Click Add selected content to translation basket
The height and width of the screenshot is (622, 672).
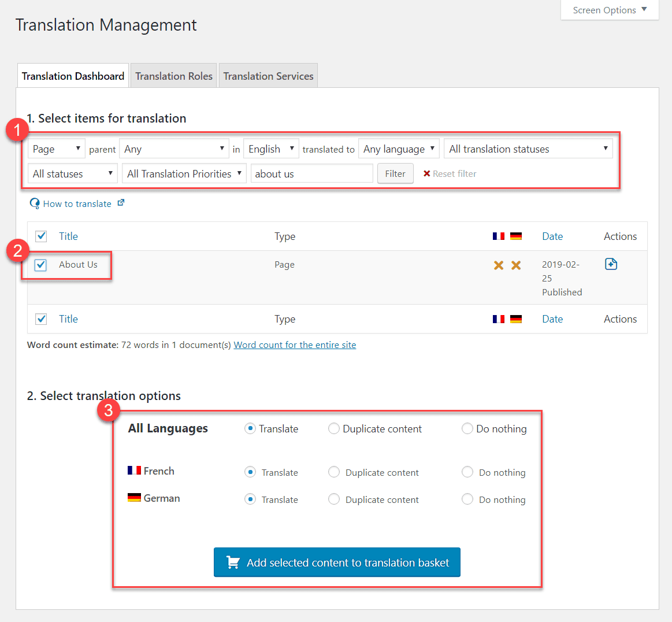[337, 562]
